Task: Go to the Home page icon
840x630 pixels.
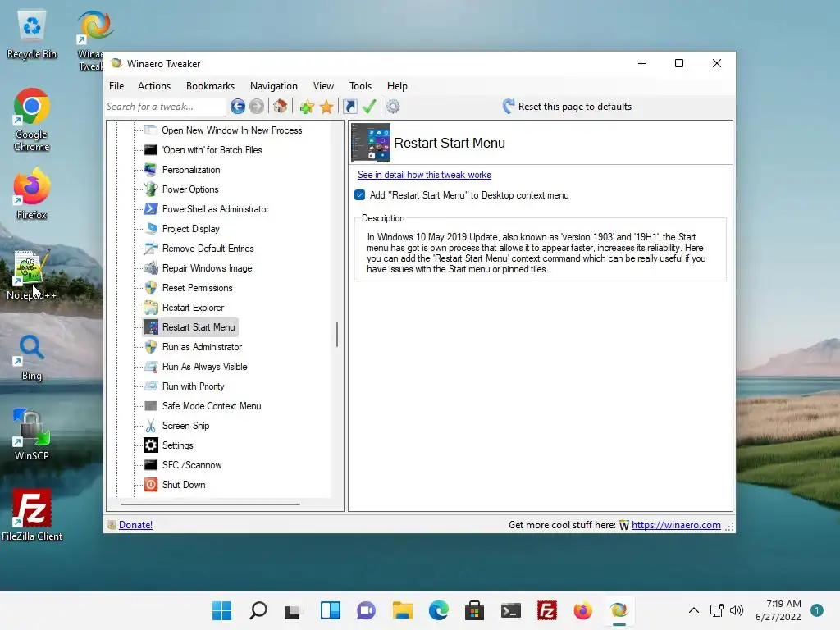Action: click(x=281, y=107)
